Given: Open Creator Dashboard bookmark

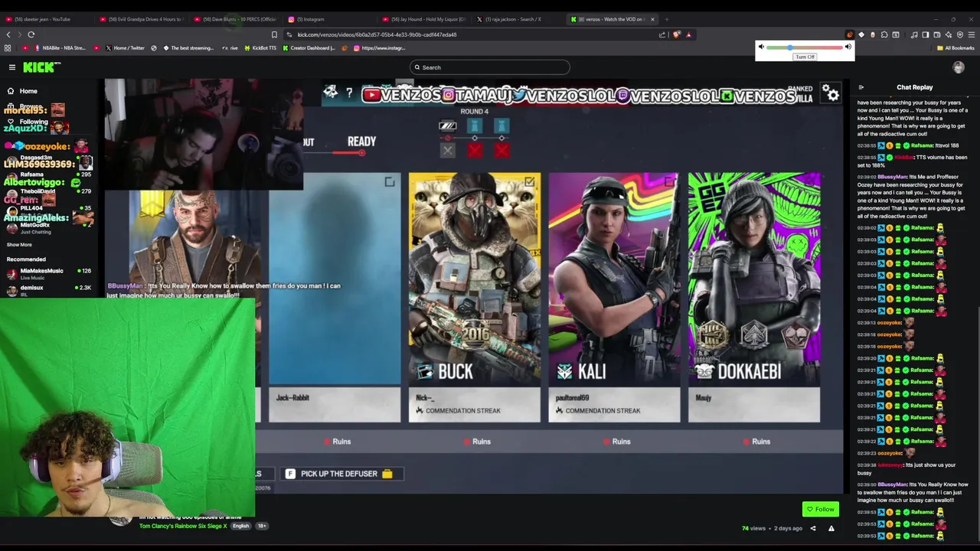Looking at the screenshot, I should tap(309, 48).
